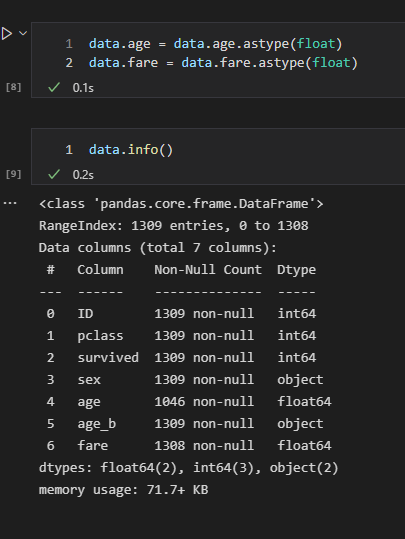Click the dtypes summary line

[x=188, y=468]
